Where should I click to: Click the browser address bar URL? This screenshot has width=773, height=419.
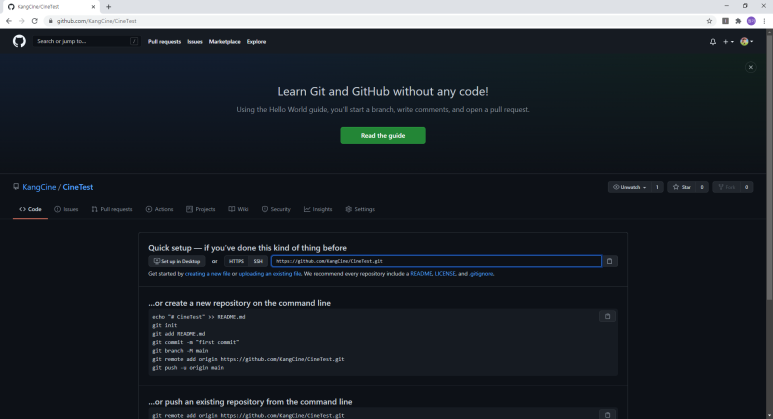[x=97, y=21]
